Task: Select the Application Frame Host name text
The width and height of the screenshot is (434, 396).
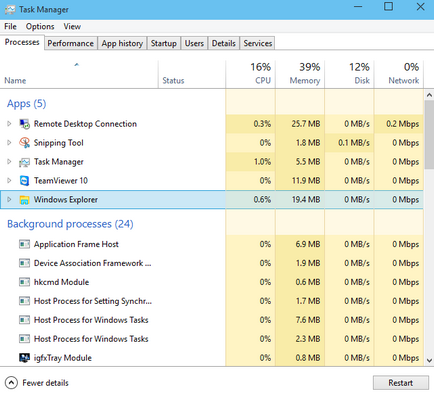Action: point(76,244)
